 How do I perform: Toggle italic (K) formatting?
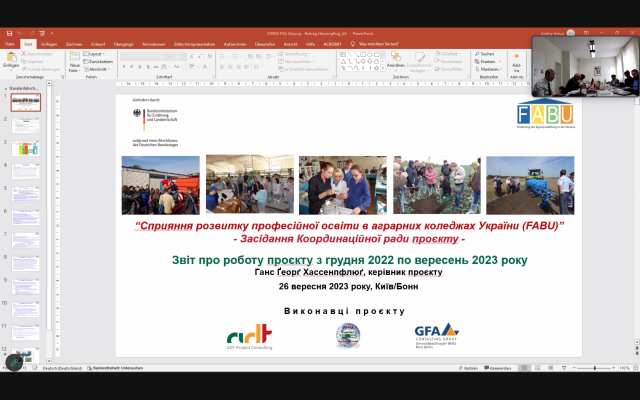point(131,67)
